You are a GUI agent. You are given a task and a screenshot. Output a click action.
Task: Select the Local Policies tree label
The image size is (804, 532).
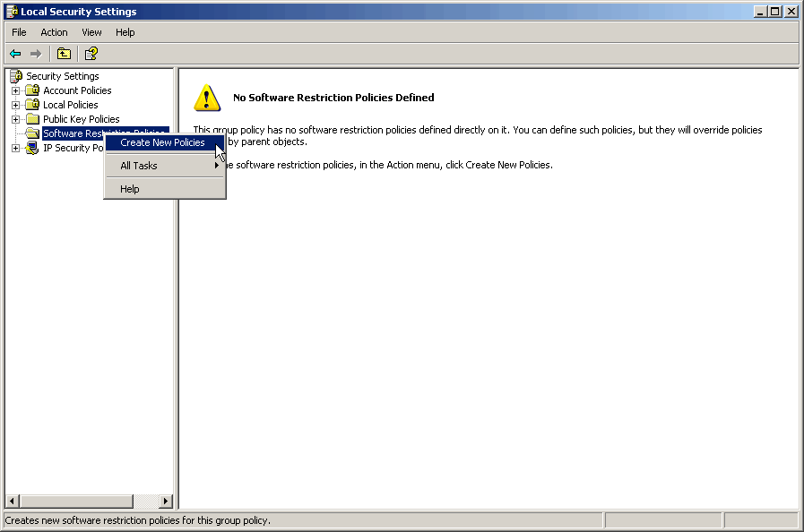(70, 105)
